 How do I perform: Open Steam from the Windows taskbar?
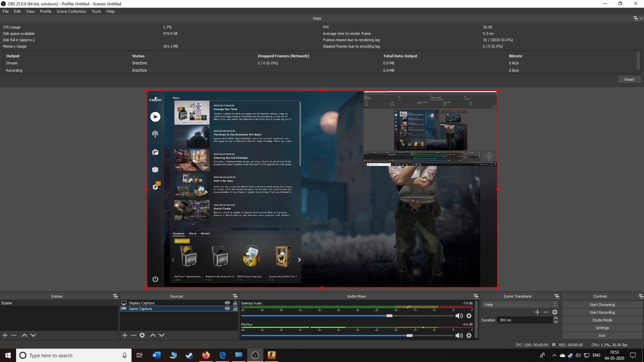[189, 355]
